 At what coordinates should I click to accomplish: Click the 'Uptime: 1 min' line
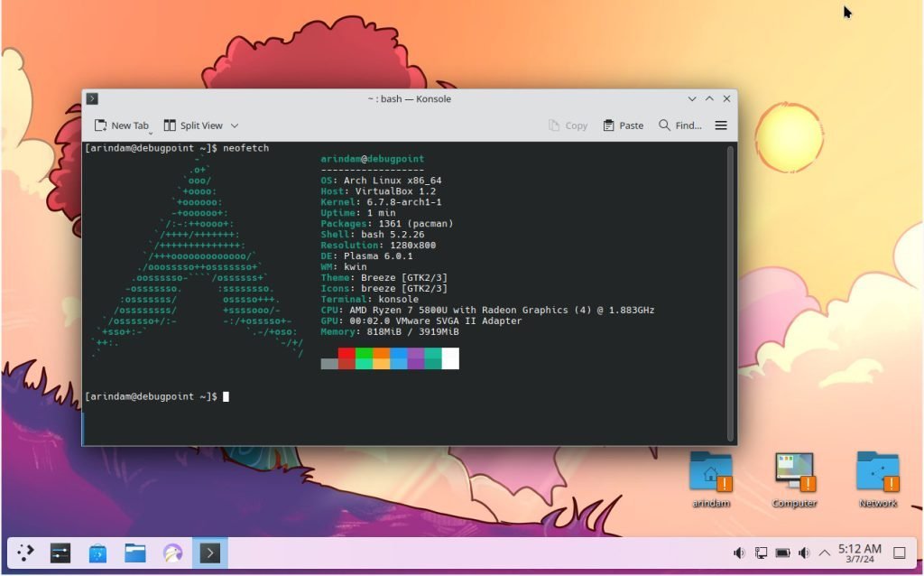(357, 213)
